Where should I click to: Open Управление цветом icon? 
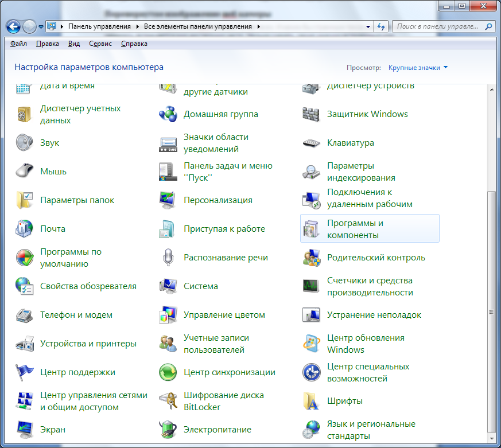click(168, 315)
